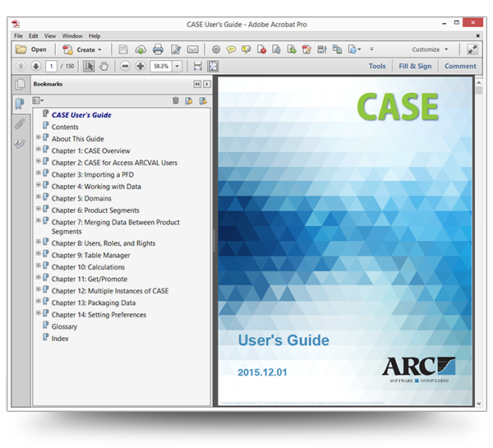Image resolution: width=493 pixels, height=448 pixels.
Task: Click the expand current bookmark icon
Action: pos(204,100)
